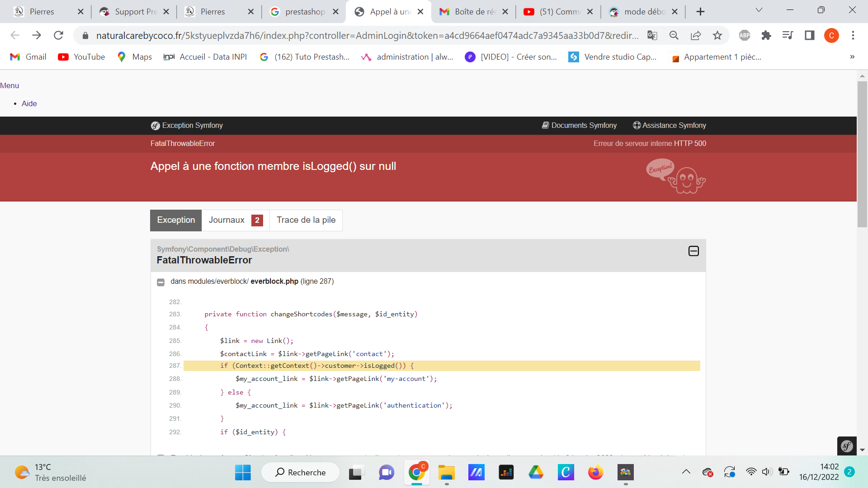Collapse the everblock.php trace entry

160,282
